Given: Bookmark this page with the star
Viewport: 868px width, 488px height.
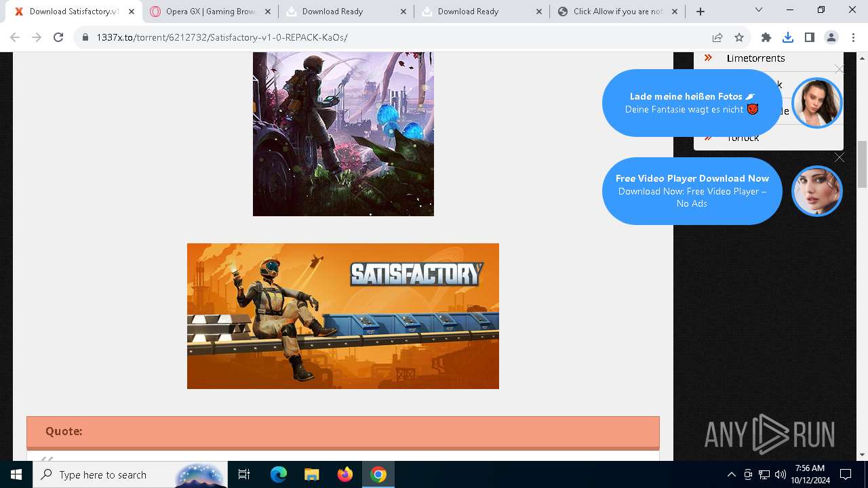Looking at the screenshot, I should (739, 37).
